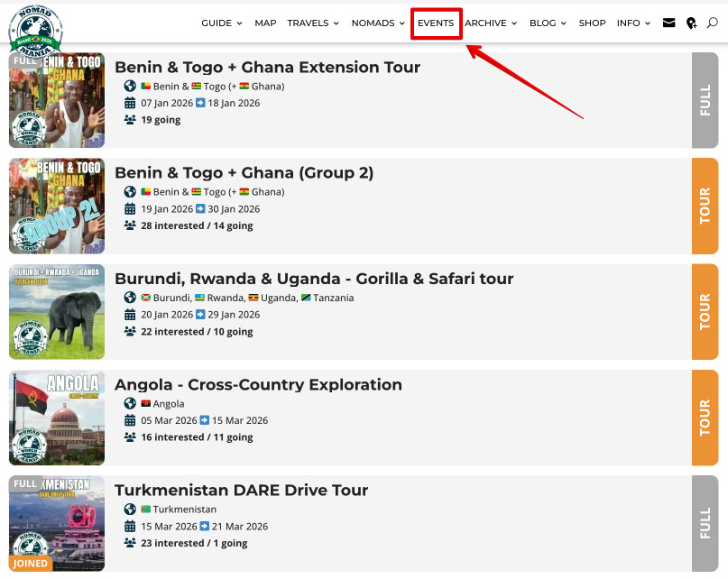Click the envelope contact icon in navbar
728x579 pixels.
668,23
